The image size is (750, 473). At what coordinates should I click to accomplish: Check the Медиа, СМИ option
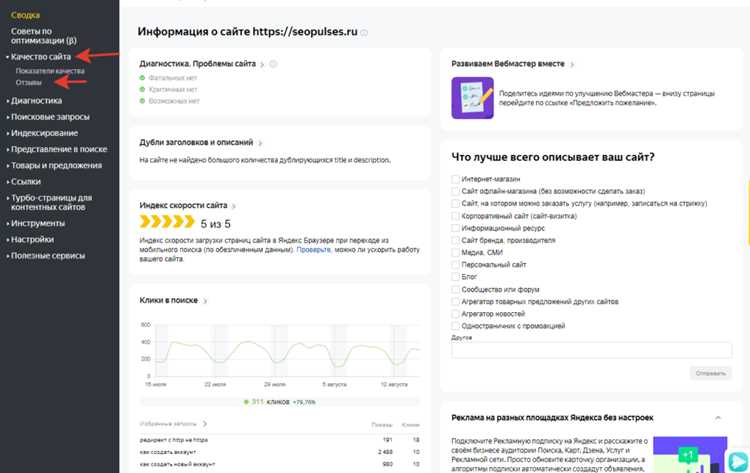coord(455,253)
